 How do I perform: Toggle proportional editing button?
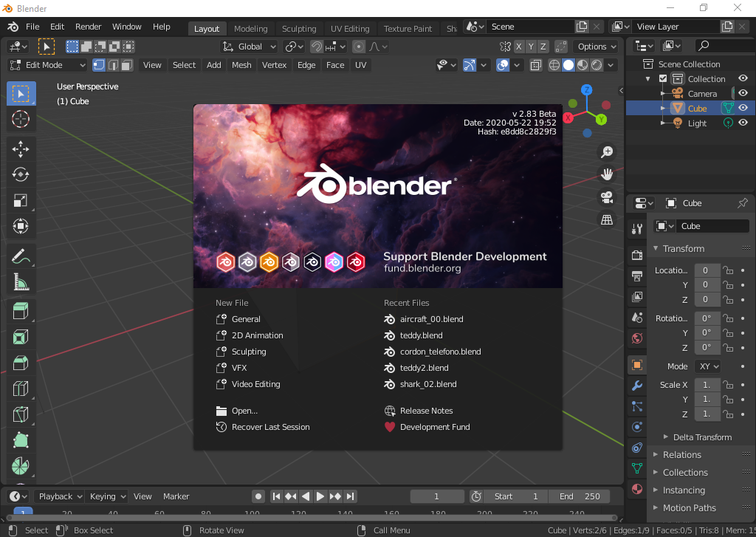pos(358,47)
